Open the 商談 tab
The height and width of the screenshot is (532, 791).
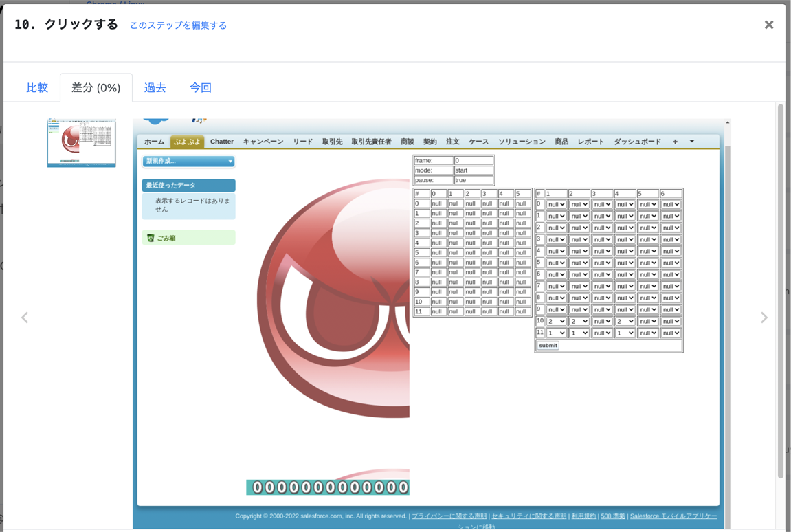[407, 142]
